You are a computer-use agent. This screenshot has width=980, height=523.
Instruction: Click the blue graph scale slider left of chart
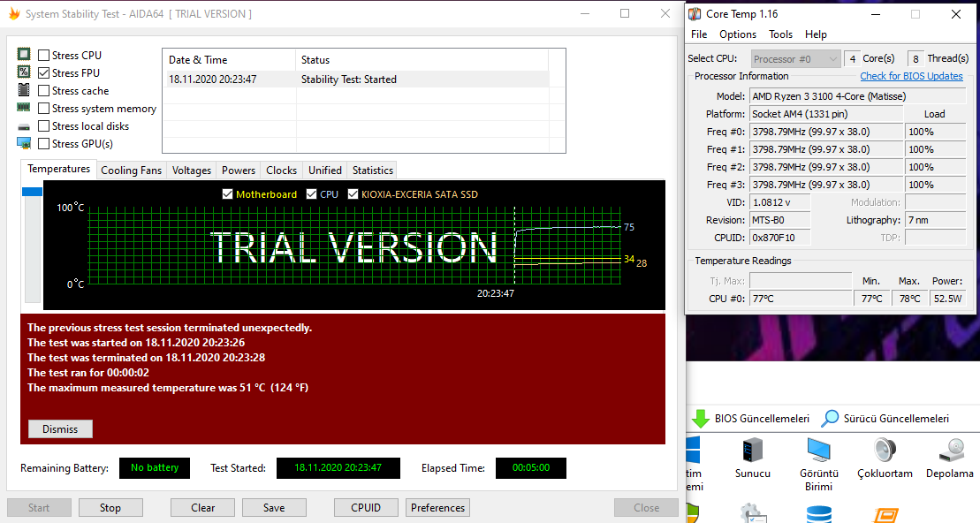click(32, 192)
